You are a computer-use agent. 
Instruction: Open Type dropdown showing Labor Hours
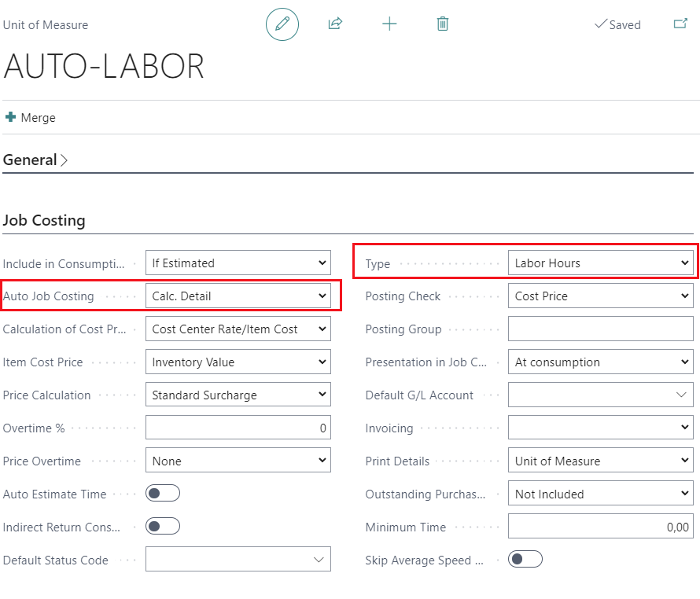coord(600,263)
